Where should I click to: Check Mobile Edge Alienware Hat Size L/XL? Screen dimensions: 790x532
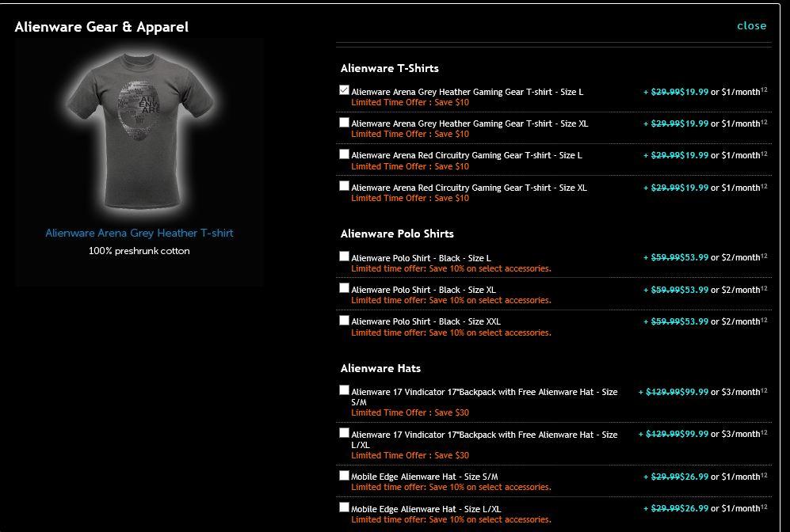(x=344, y=507)
